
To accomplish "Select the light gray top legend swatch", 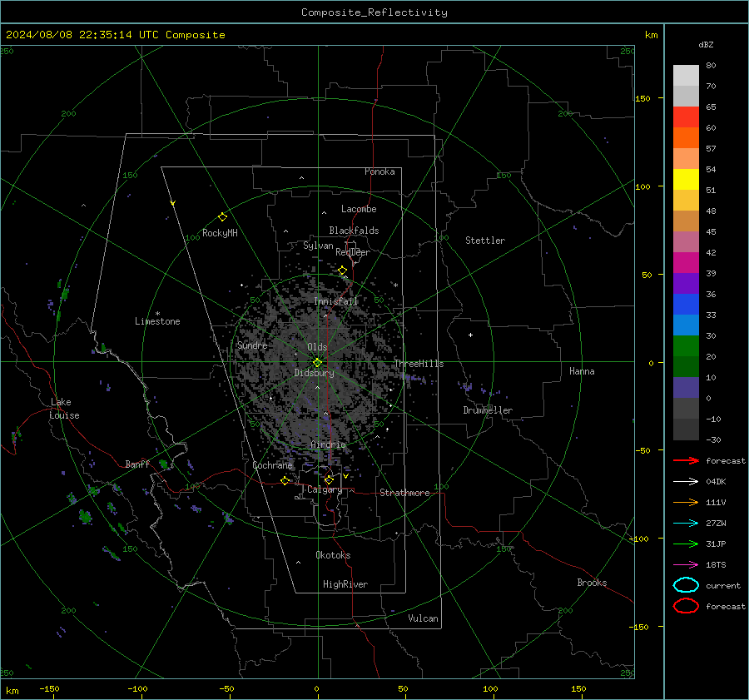I will pos(686,76).
